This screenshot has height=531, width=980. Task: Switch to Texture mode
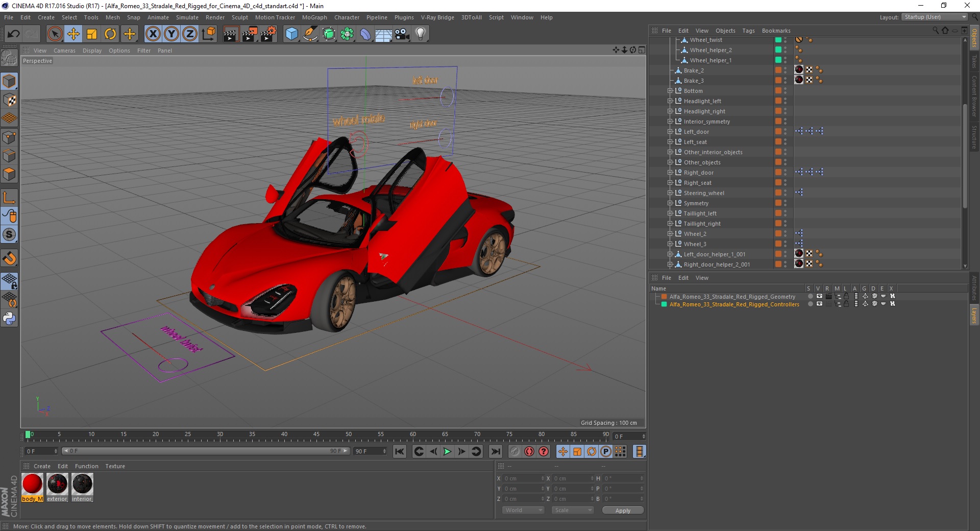(x=9, y=100)
